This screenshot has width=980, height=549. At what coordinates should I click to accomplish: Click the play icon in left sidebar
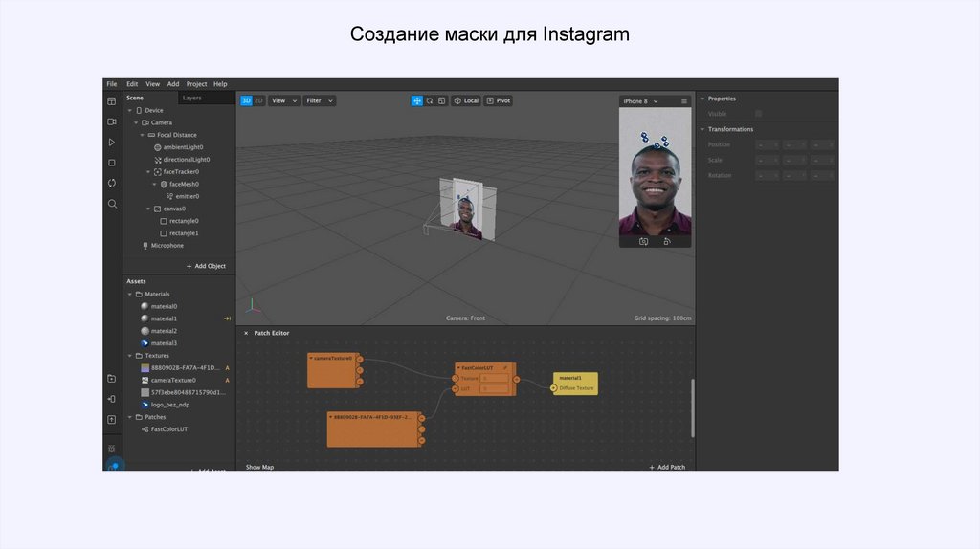[112, 142]
